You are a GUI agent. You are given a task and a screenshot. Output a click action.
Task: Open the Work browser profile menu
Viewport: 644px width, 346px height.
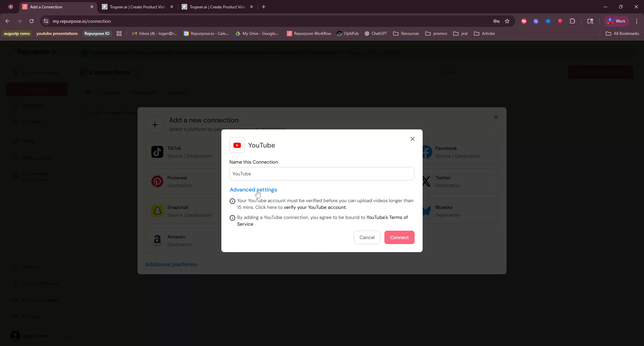pyautogui.click(x=616, y=21)
